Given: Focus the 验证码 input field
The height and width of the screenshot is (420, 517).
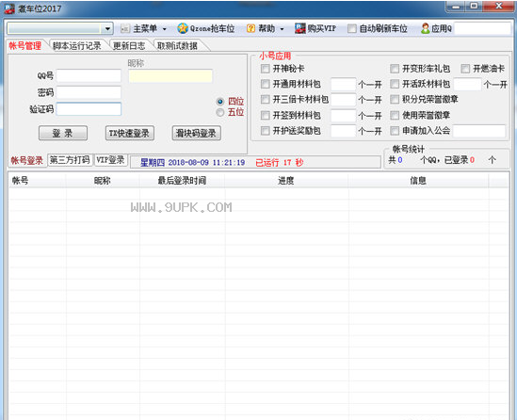Looking at the screenshot, I should tap(89, 109).
